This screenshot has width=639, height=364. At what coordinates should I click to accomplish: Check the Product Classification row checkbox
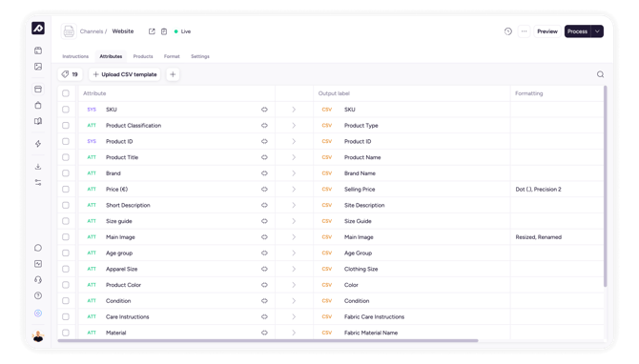pos(66,126)
